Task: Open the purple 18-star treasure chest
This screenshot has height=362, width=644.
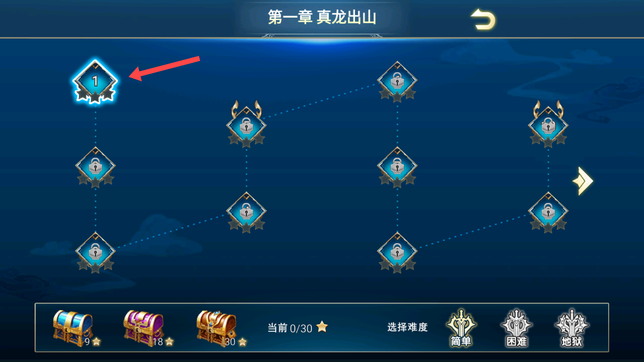Action: [x=144, y=328]
